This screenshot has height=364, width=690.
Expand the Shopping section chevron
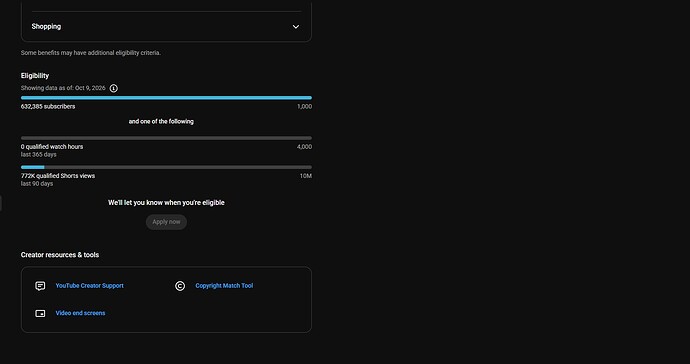[x=296, y=27]
